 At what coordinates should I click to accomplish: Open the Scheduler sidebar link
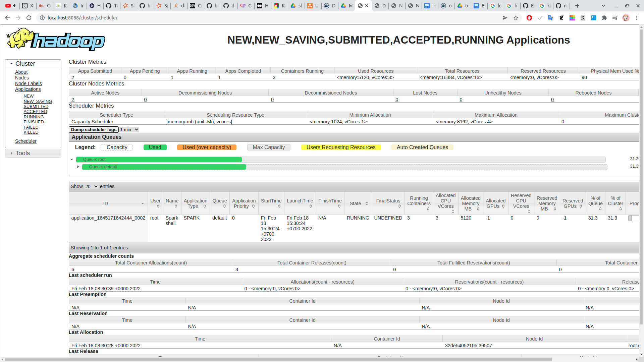(26, 141)
